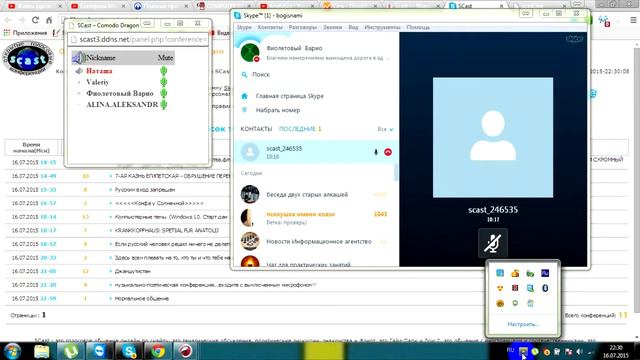Click orange printer icon in tray popup
Image resolution: width=640 pixels, height=360 pixels.
[x=515, y=273]
